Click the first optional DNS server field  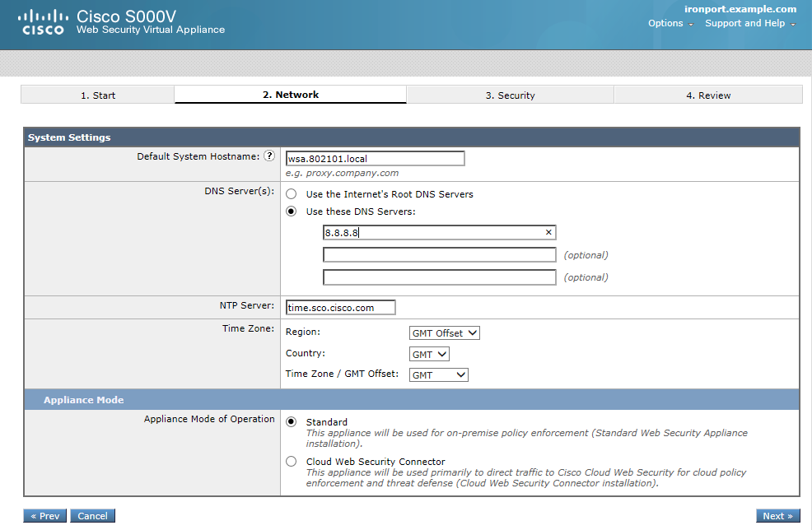(439, 254)
